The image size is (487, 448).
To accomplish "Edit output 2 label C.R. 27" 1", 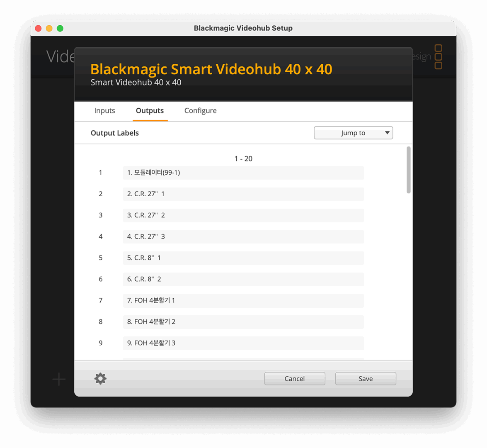I will [x=243, y=194].
